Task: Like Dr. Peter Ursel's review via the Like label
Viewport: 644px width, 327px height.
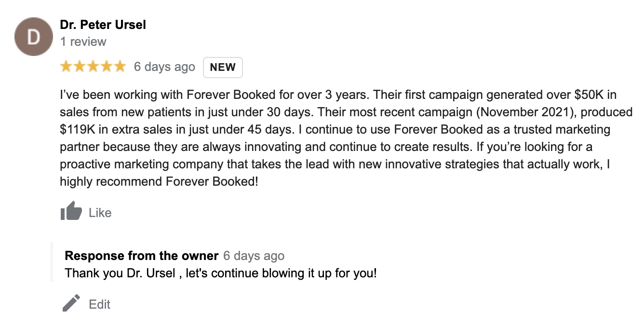Action: click(x=100, y=213)
